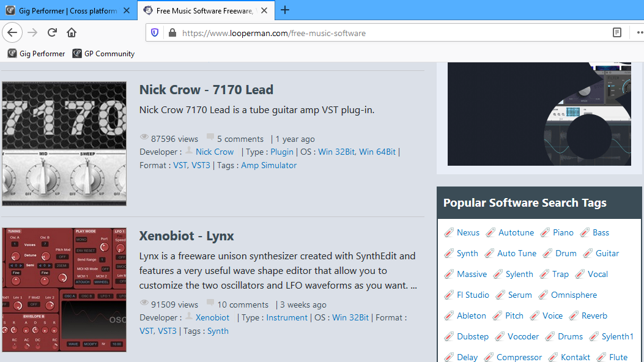
Task: Click the Sylenth search tag
Action: [520, 274]
